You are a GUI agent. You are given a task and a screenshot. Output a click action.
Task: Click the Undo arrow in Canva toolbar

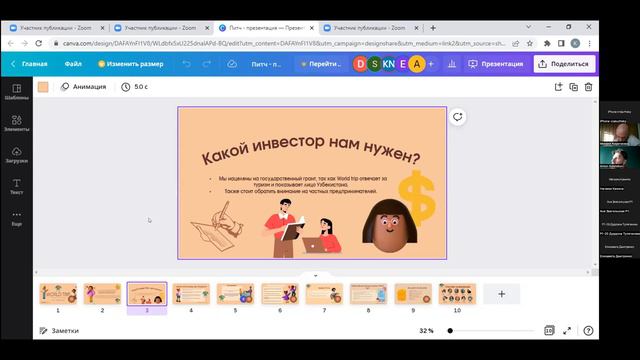click(187, 64)
